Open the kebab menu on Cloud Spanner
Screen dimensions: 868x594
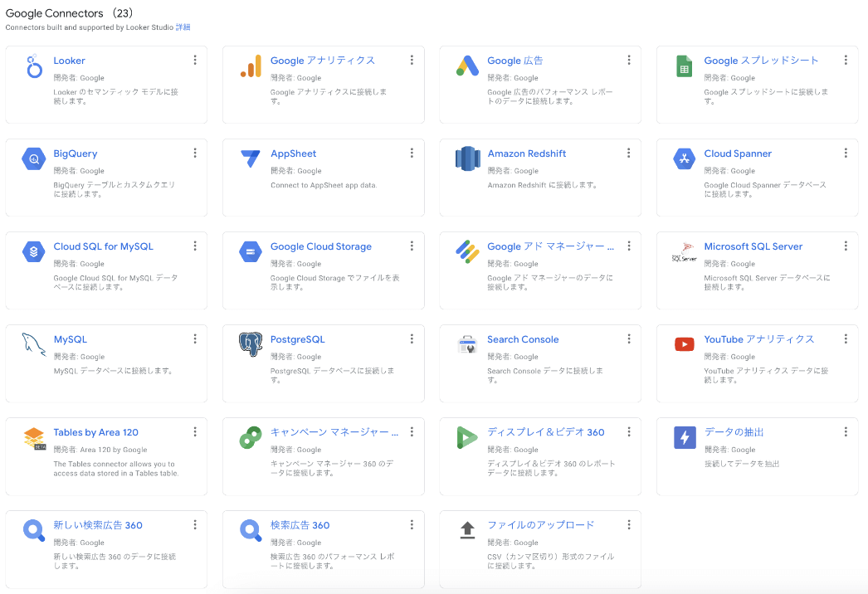click(846, 153)
